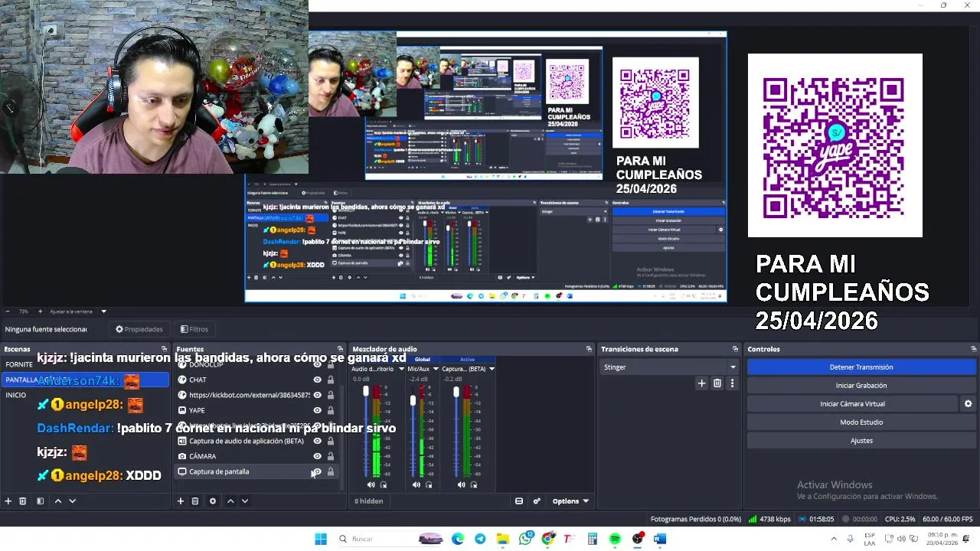Viewport: 980px width, 551px height.
Task: Open virtual camera settings gear
Action: click(x=968, y=404)
